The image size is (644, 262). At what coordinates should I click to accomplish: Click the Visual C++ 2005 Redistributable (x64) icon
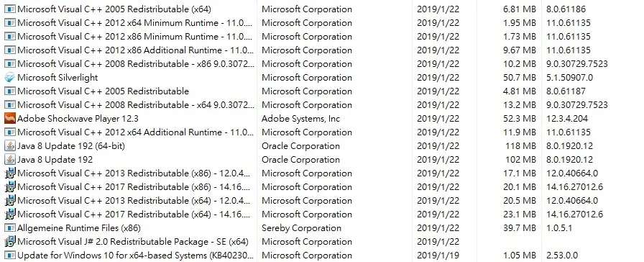coord(10,9)
